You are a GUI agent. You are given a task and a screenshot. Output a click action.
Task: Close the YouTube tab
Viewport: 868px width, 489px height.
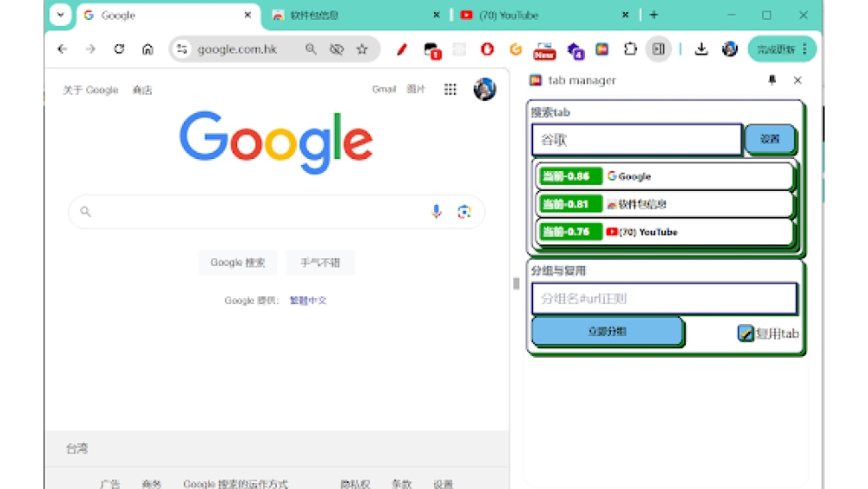point(625,15)
